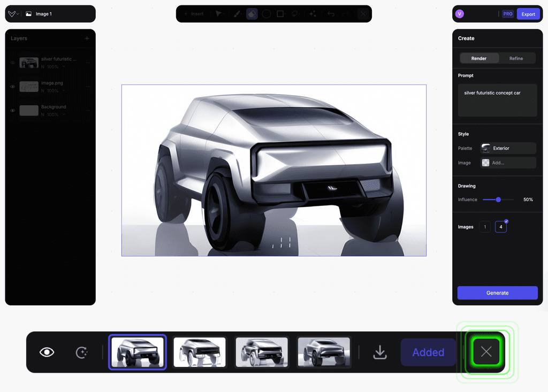Select the Brush tool in the toolbar
Image resolution: width=548 pixels, height=392 pixels.
pos(237,14)
